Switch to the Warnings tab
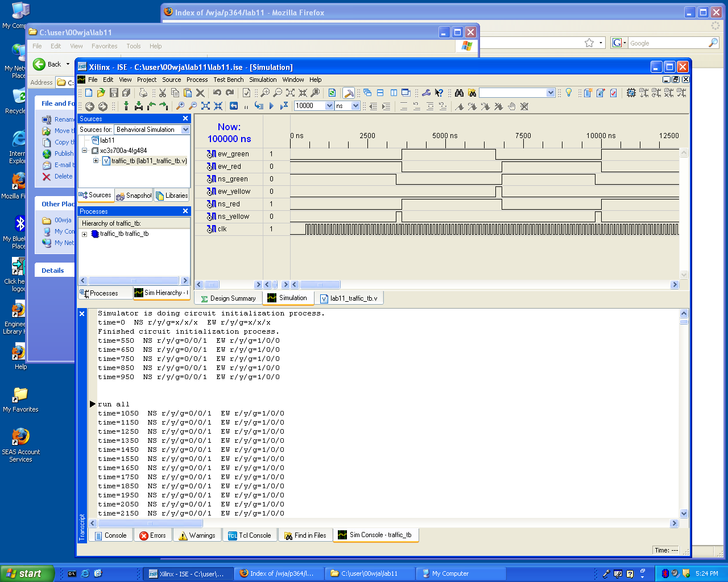 pos(197,535)
